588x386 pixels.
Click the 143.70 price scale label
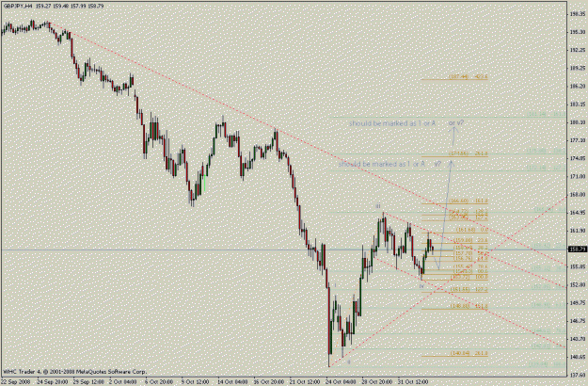pos(578,339)
